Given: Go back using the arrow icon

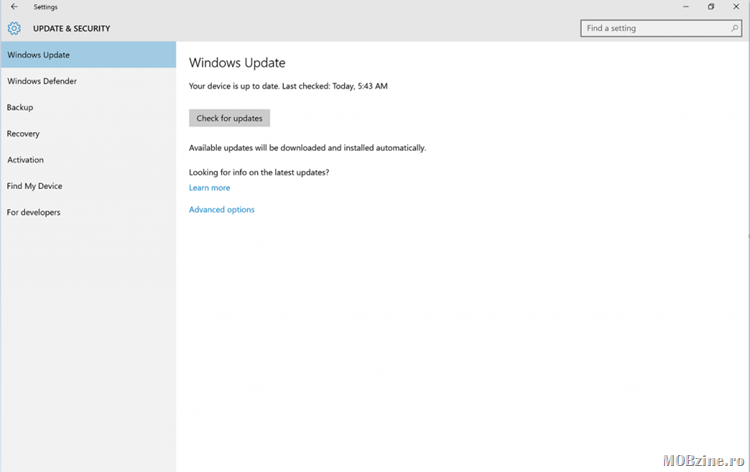Looking at the screenshot, I should [x=14, y=7].
